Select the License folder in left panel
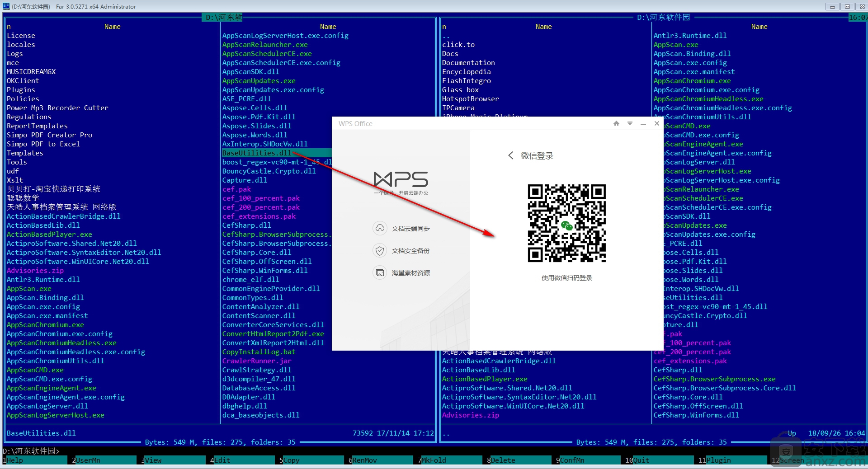Screen dimensions: 868x469 point(21,35)
